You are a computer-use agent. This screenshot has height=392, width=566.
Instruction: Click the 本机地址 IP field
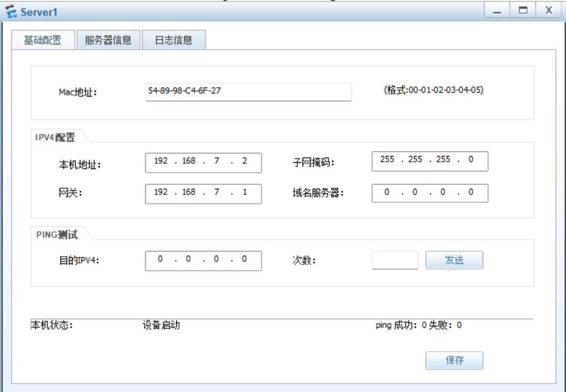point(203,162)
